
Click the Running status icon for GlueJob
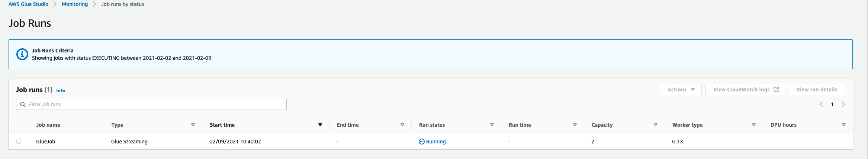click(421, 142)
